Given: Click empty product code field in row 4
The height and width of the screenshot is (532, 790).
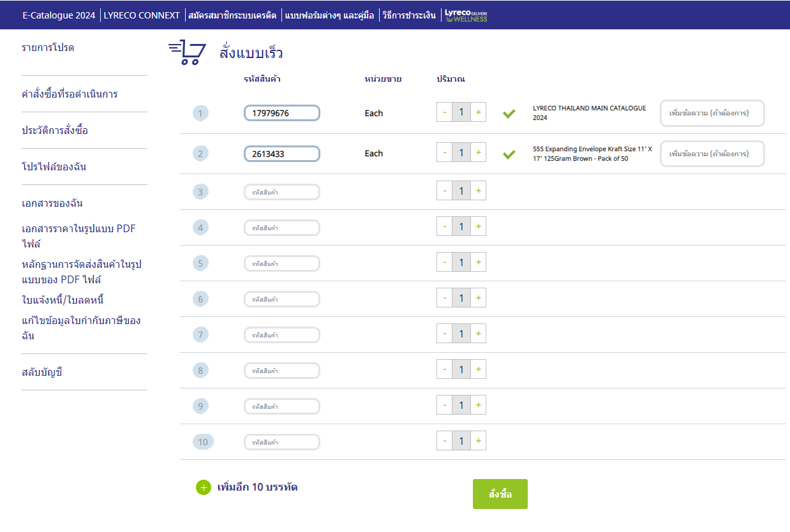Looking at the screenshot, I should (x=282, y=227).
